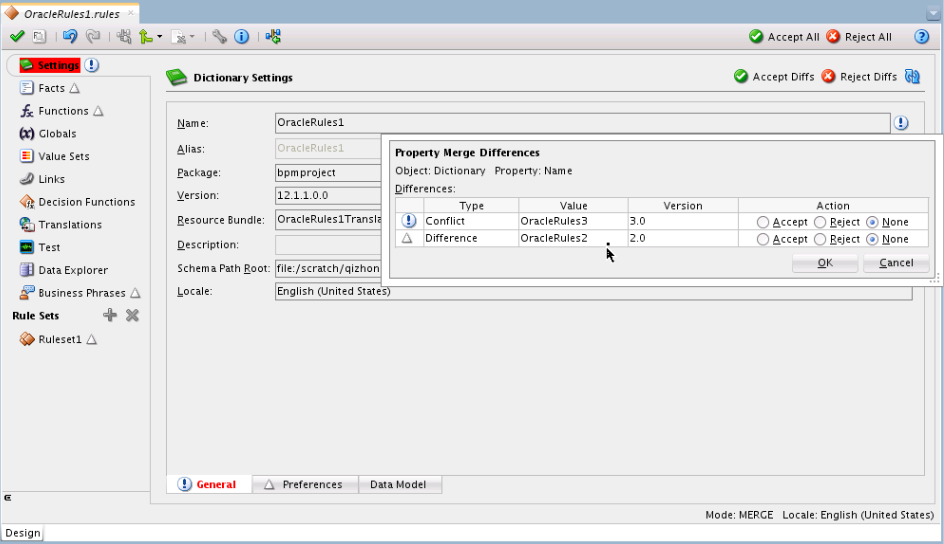Click the conflict icon in Conflict row
This screenshot has height=544, width=944.
click(409, 221)
